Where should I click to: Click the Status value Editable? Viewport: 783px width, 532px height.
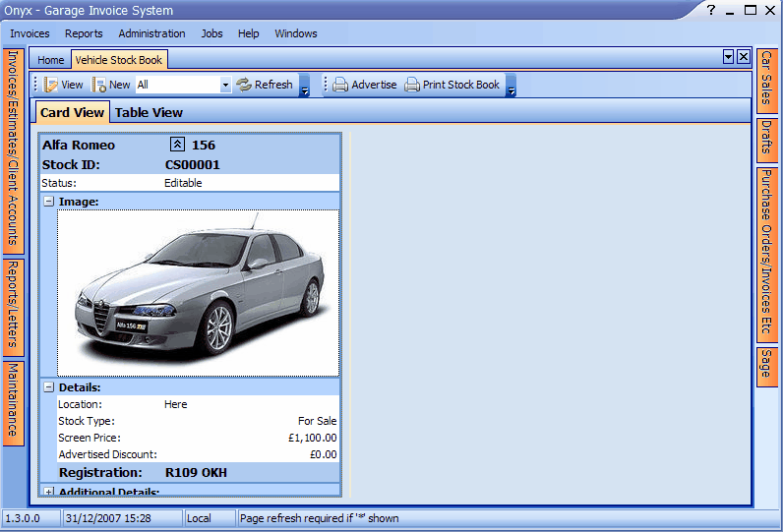pos(183,183)
